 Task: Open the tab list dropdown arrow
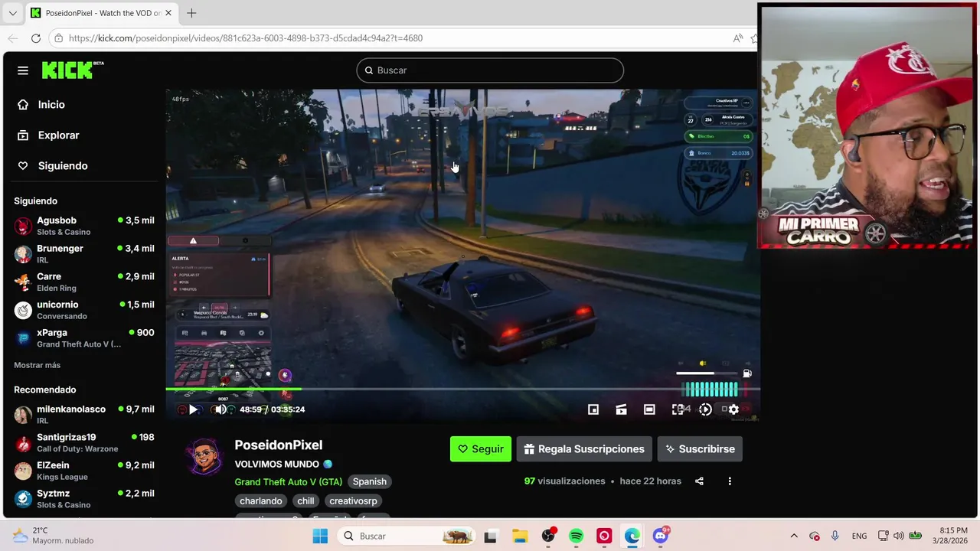click(12, 13)
